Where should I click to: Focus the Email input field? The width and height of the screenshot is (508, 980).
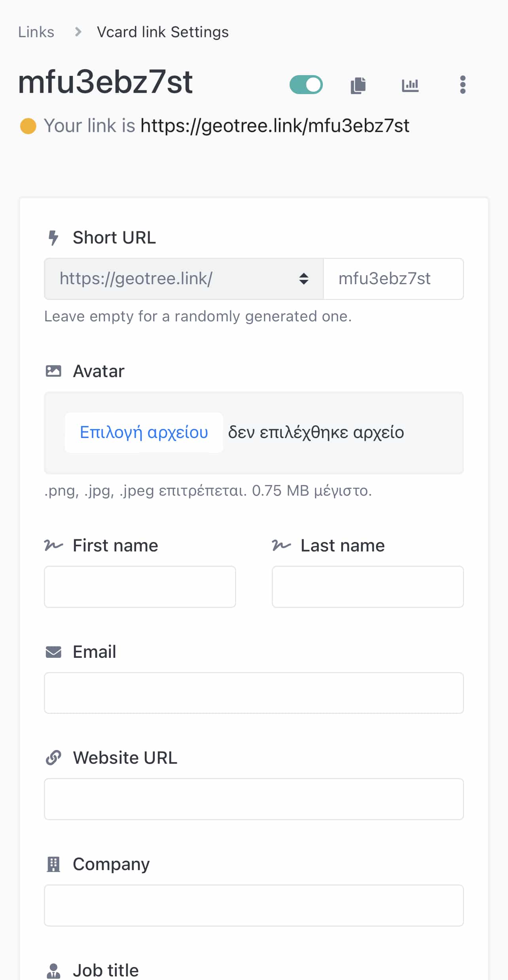click(254, 693)
